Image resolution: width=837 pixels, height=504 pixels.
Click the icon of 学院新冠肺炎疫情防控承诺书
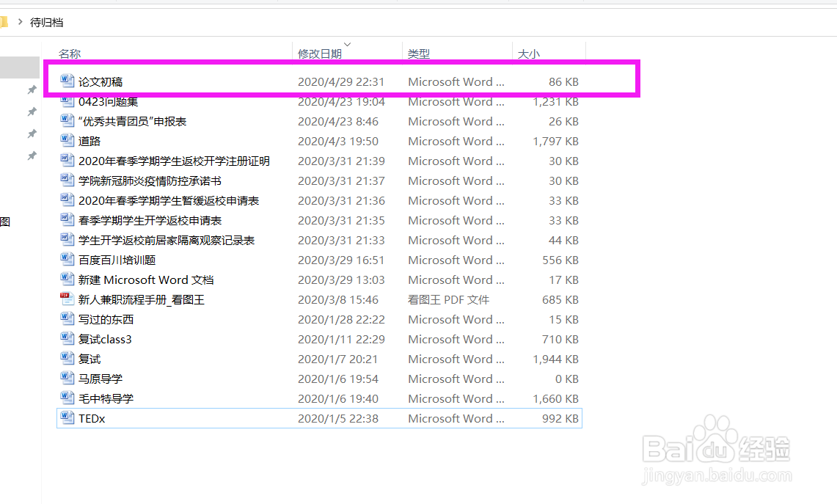(x=67, y=180)
